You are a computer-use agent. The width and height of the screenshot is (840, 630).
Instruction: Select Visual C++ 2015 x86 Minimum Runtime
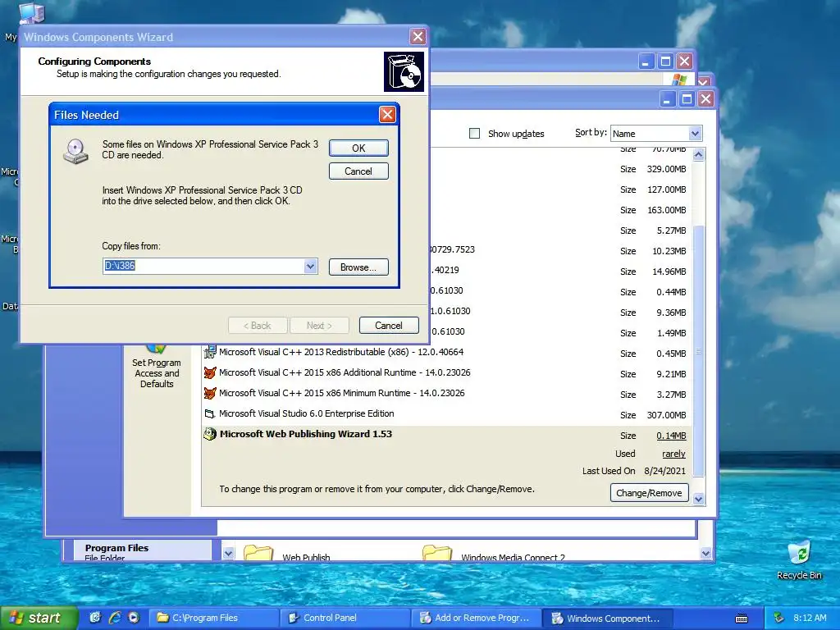pyautogui.click(x=342, y=393)
